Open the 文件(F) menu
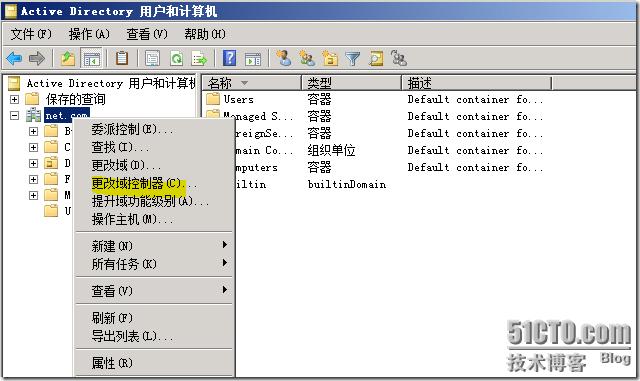Viewport: 640px width, 381px height. 31,34
